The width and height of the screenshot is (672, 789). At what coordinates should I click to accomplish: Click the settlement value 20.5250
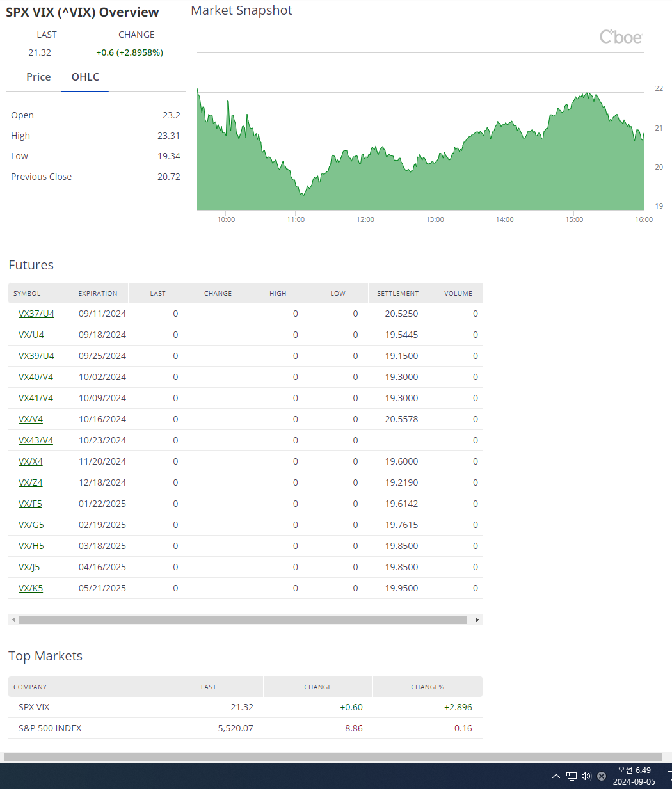pyautogui.click(x=401, y=314)
